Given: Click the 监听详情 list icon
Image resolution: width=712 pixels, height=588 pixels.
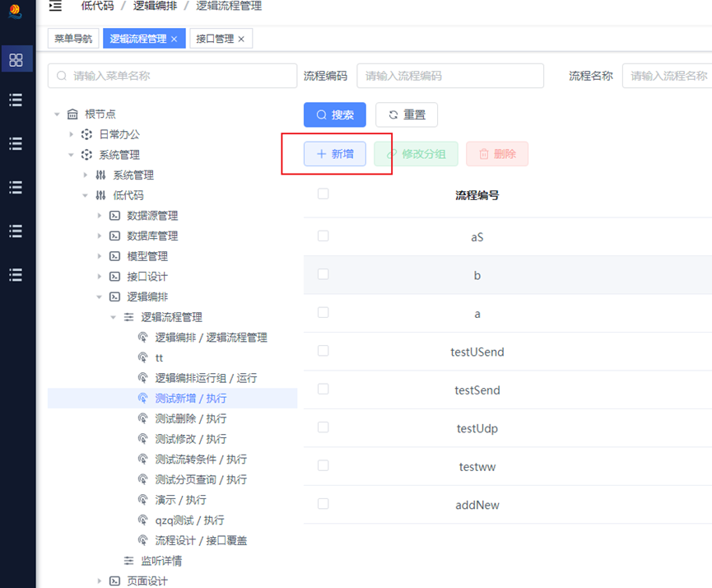Looking at the screenshot, I should [129, 561].
